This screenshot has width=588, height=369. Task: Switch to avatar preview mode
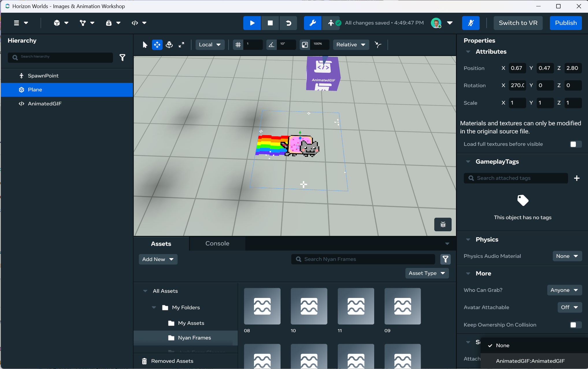pyautogui.click(x=331, y=23)
